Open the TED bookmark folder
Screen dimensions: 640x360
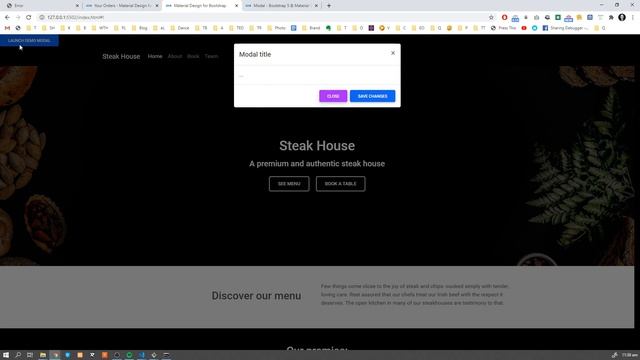point(236,28)
